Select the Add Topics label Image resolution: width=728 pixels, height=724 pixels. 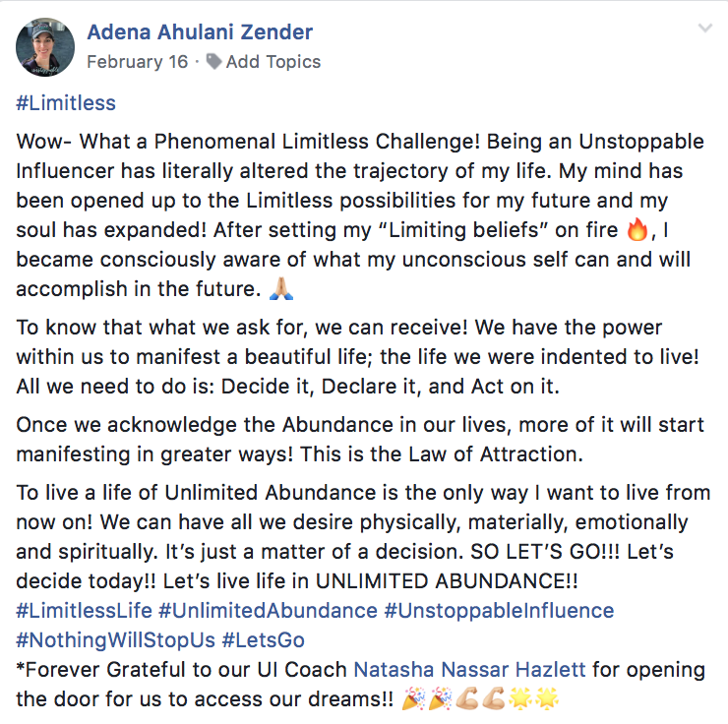click(x=273, y=62)
